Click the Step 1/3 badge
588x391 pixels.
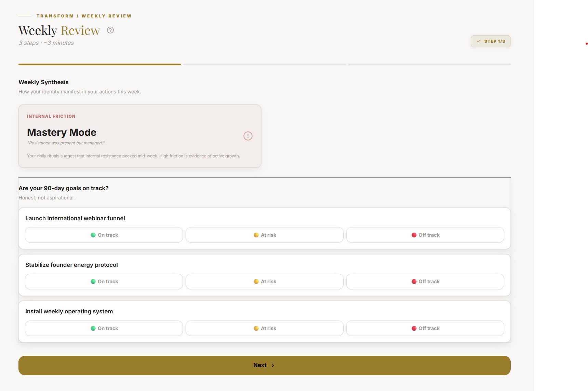point(491,41)
